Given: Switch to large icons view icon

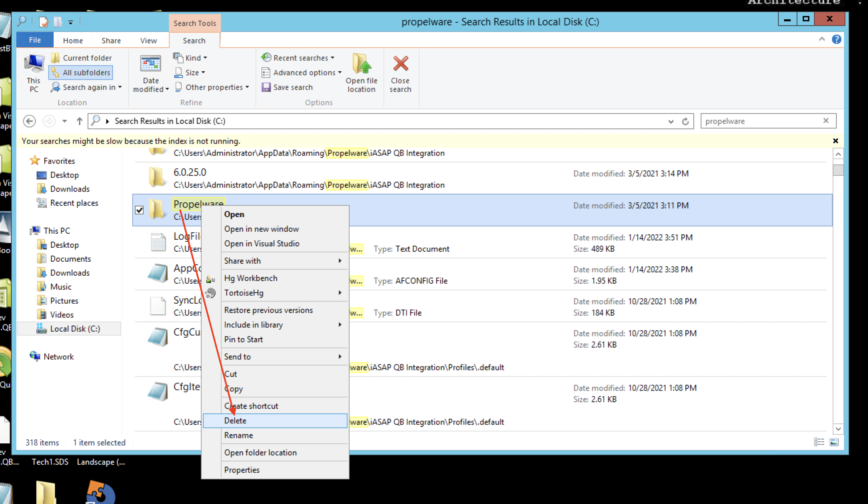Looking at the screenshot, I should point(834,442).
